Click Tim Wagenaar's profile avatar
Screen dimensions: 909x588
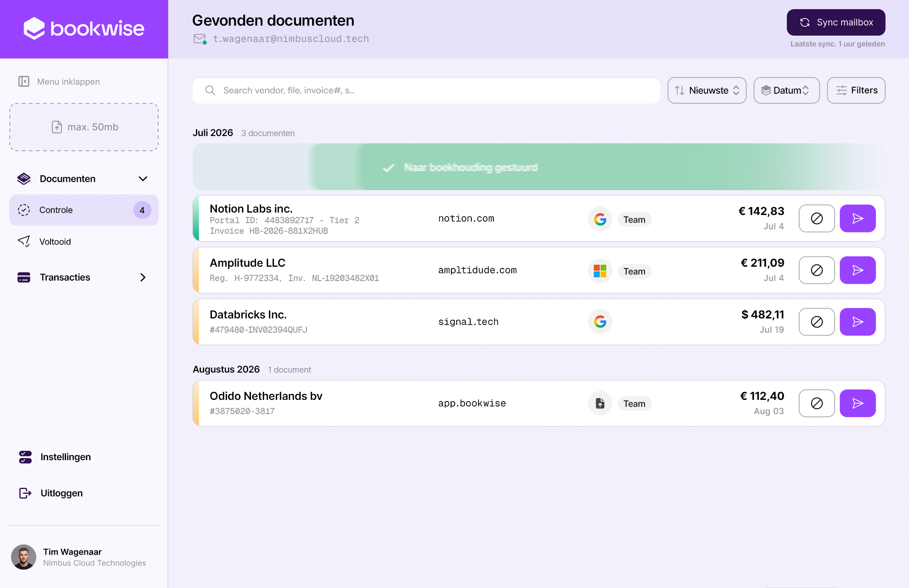(x=24, y=557)
